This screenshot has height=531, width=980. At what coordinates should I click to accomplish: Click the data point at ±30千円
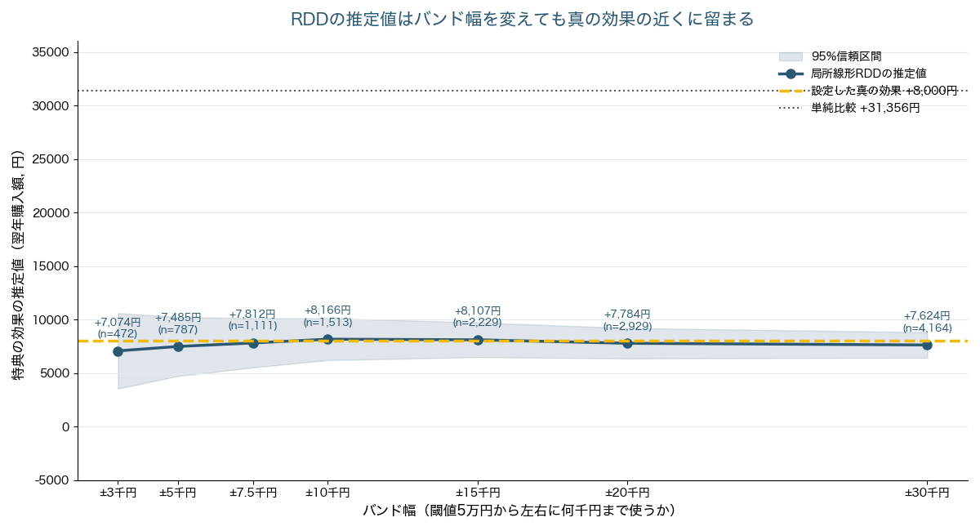coord(927,345)
